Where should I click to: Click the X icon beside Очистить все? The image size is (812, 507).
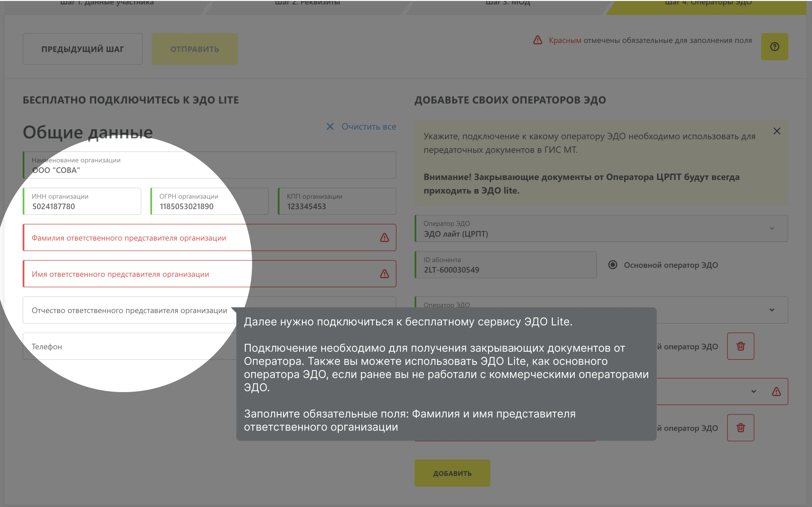pyautogui.click(x=330, y=126)
